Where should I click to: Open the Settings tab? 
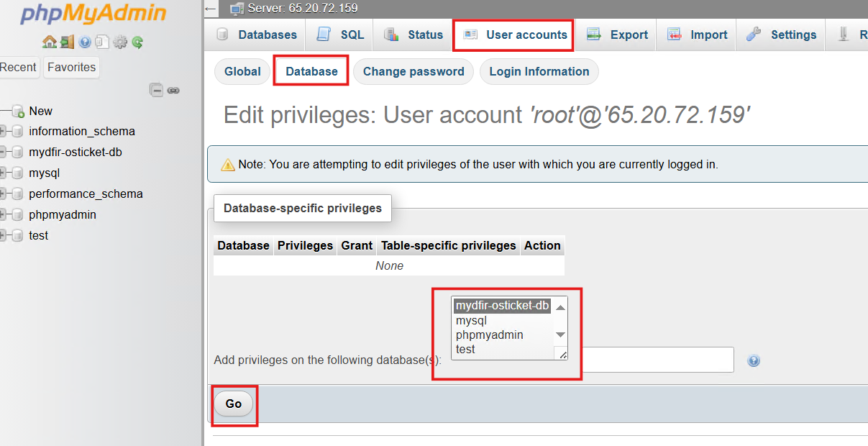[x=781, y=35]
